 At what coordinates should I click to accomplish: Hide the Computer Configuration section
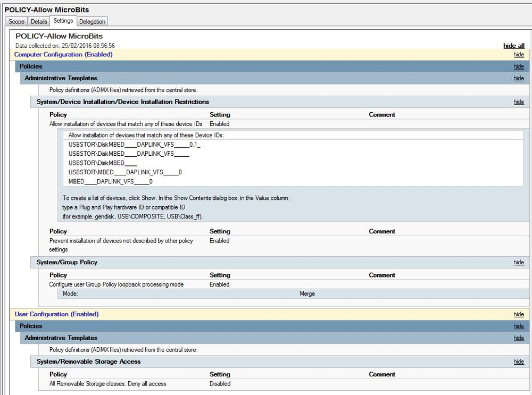[518, 55]
